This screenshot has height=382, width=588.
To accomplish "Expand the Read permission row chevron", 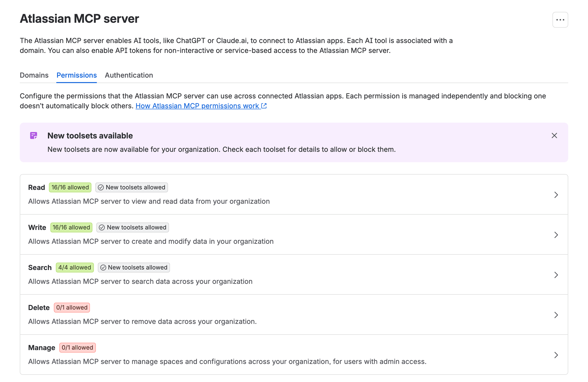I will (556, 195).
